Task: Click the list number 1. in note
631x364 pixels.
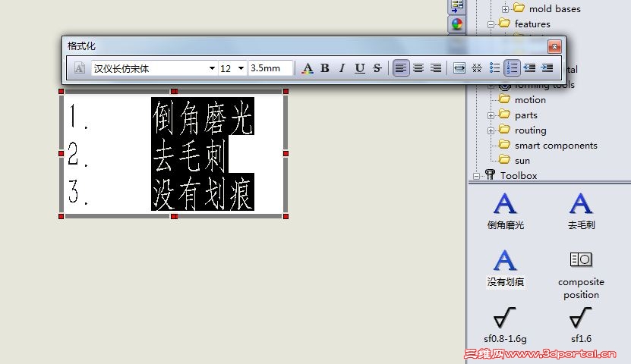Action: 78,117
